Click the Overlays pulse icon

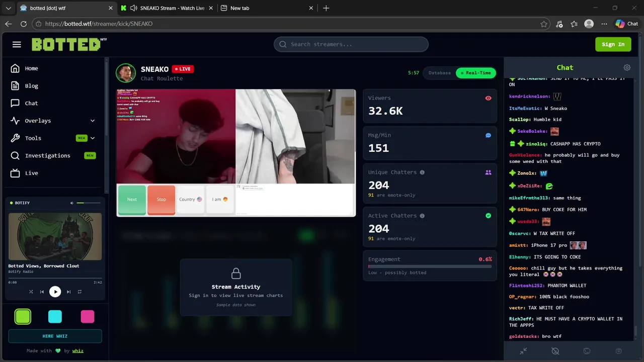(15, 121)
